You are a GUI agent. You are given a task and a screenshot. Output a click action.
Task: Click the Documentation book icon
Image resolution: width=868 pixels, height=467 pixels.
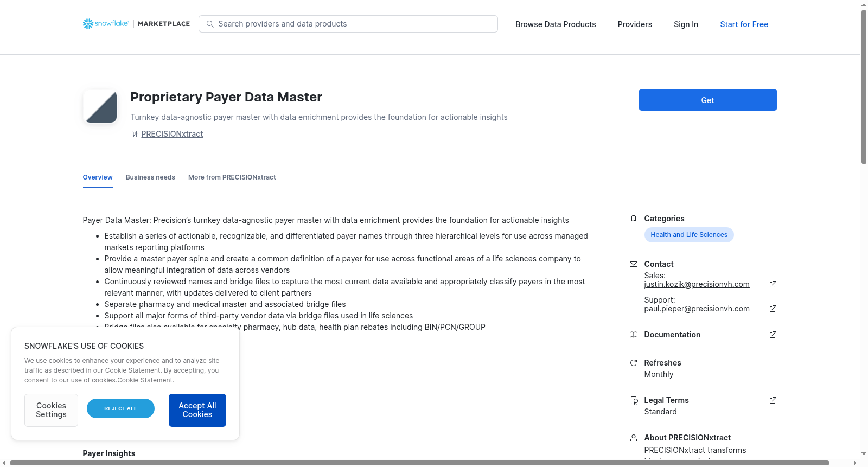click(x=633, y=335)
